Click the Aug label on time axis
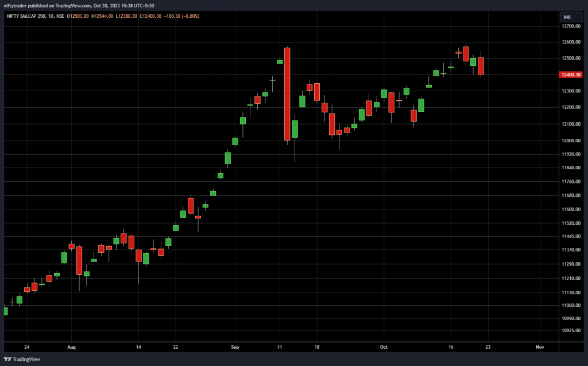Screen dimensions: 588x366 [x=71, y=347]
